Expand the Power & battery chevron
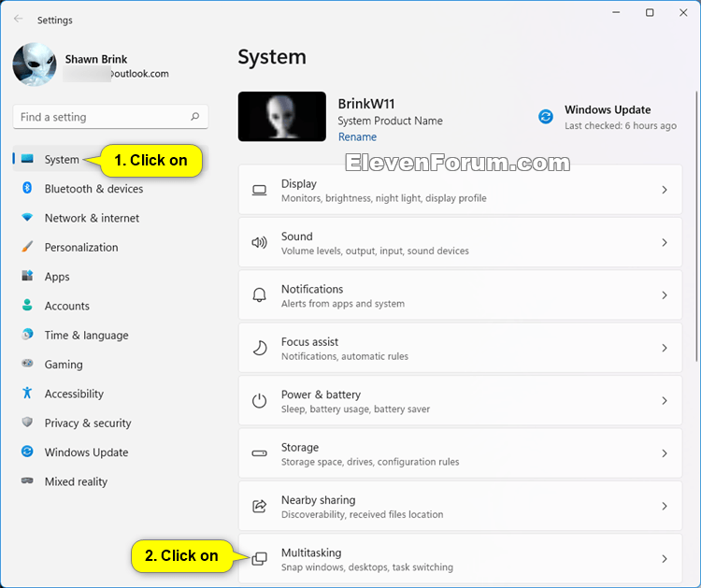The height and width of the screenshot is (588, 701). (x=665, y=401)
